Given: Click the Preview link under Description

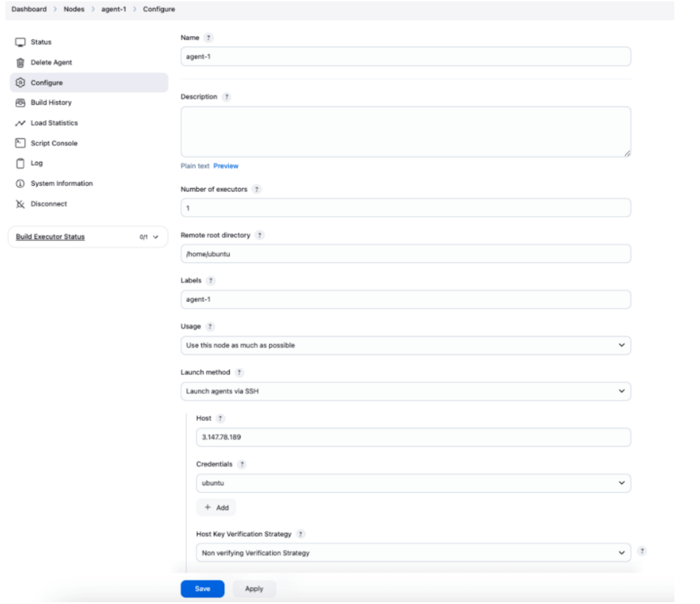Looking at the screenshot, I should (226, 166).
